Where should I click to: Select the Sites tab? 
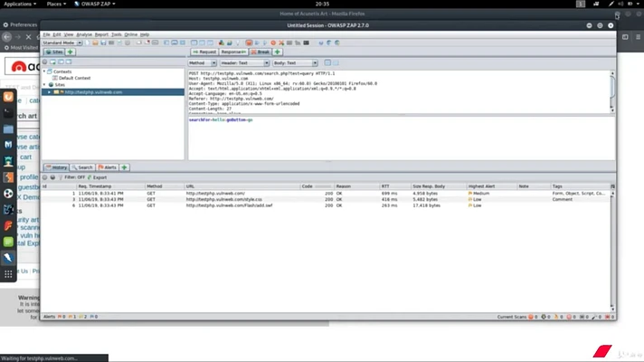(54, 52)
